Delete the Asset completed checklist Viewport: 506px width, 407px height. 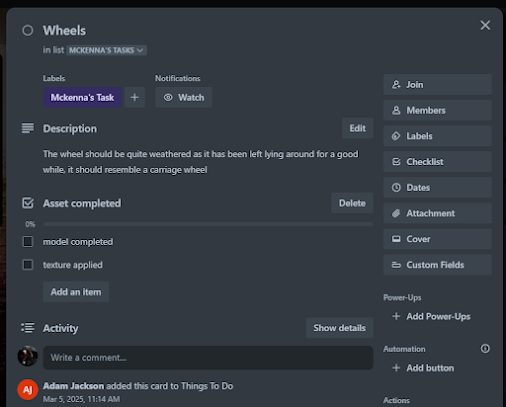352,203
